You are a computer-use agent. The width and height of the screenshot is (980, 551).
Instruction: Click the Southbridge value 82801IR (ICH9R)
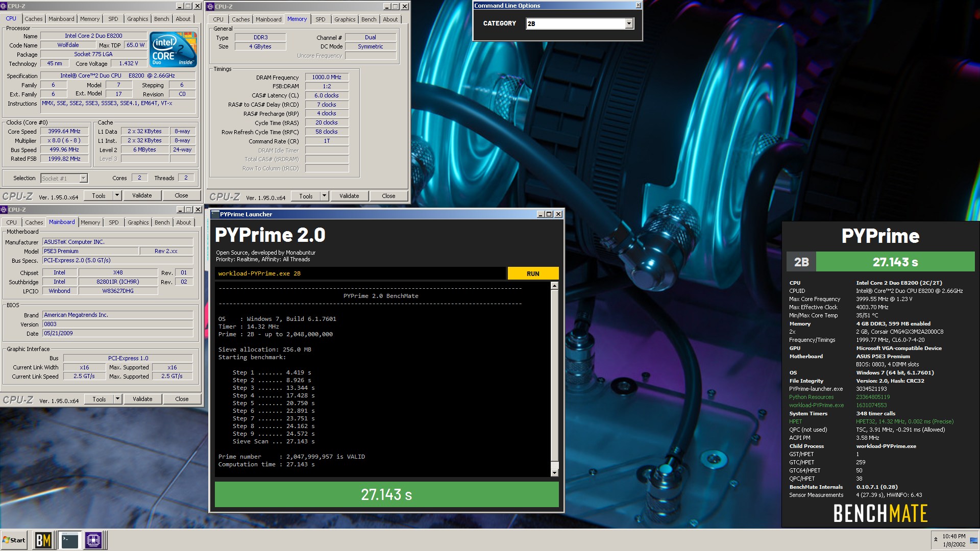click(x=118, y=282)
